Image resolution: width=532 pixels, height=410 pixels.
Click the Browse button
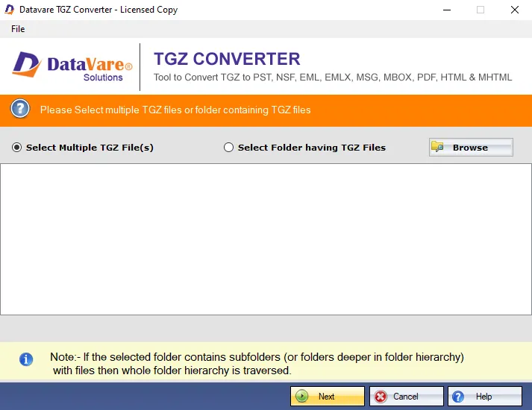[471, 148]
